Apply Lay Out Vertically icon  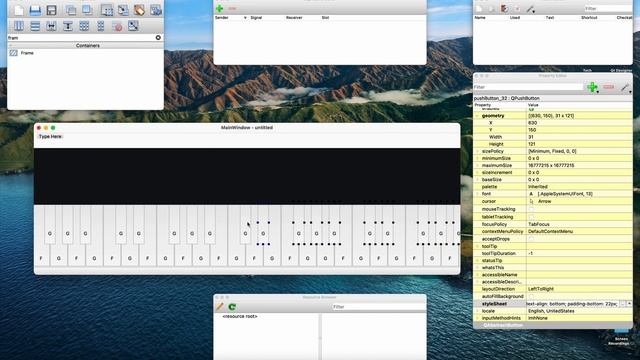coord(35,26)
